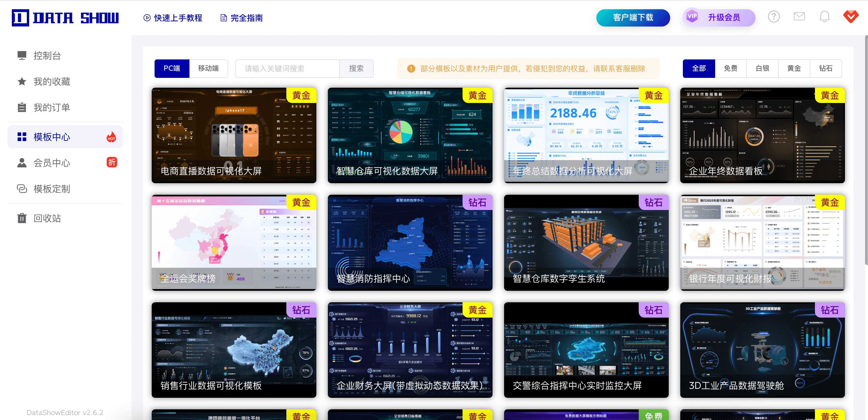Viewport: 868px width, 420px height.
Task: Filter templates by 白银
Action: [x=762, y=68]
